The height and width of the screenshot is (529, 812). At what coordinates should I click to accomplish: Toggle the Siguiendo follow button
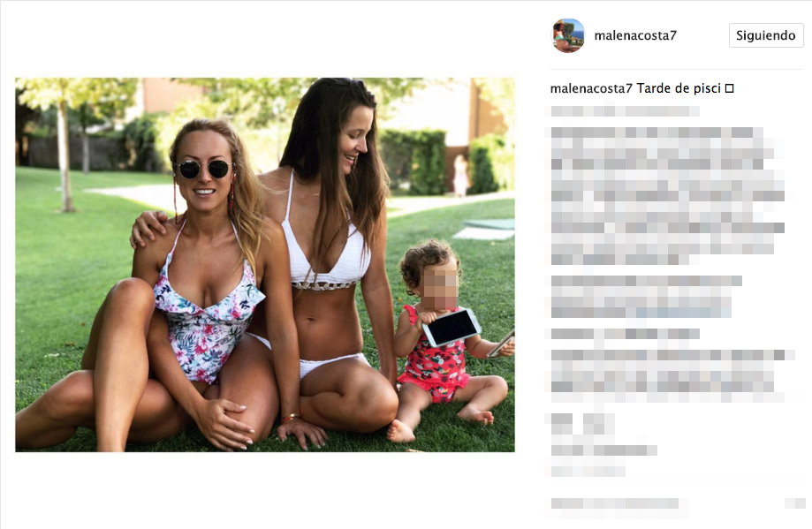766,35
